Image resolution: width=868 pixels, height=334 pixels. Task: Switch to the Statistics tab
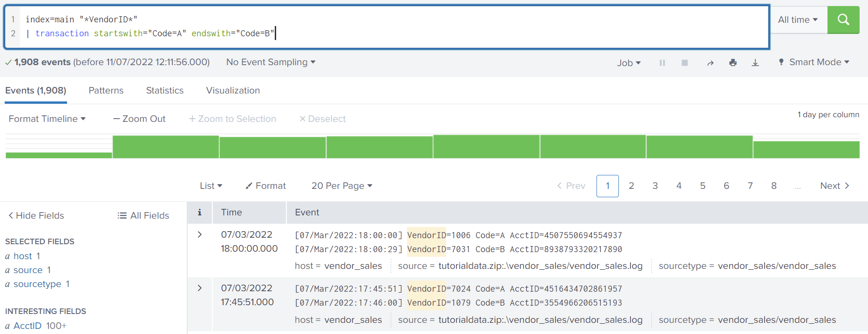[165, 90]
